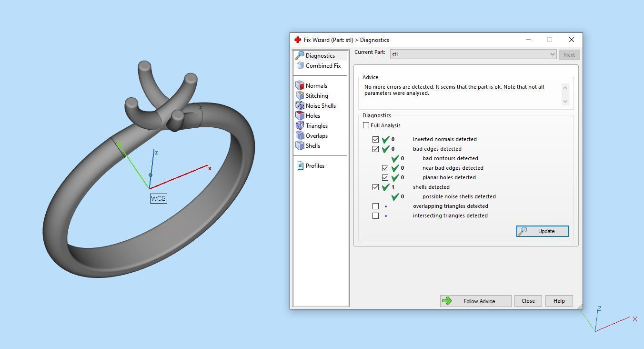644x349 pixels.
Task: Click 'shells detected' text label
Action: [431, 187]
